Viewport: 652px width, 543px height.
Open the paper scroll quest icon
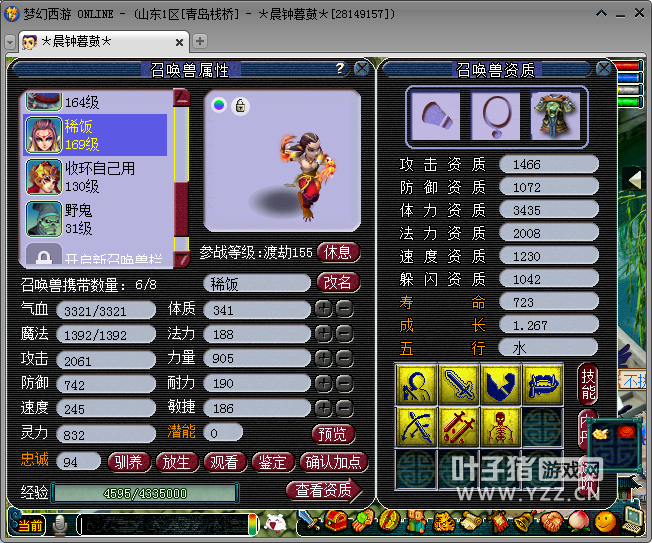[472, 521]
